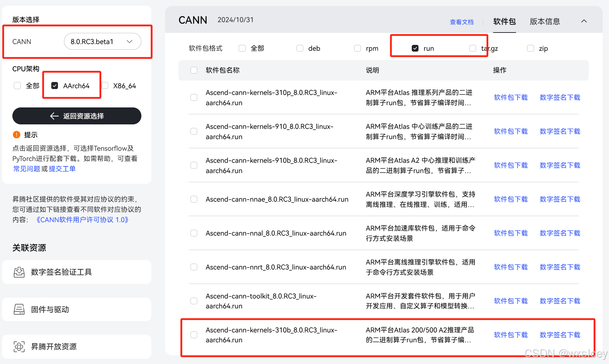Click the 数字签名验证工具 shield icon
This screenshot has height=364, width=609.
pos(19,272)
